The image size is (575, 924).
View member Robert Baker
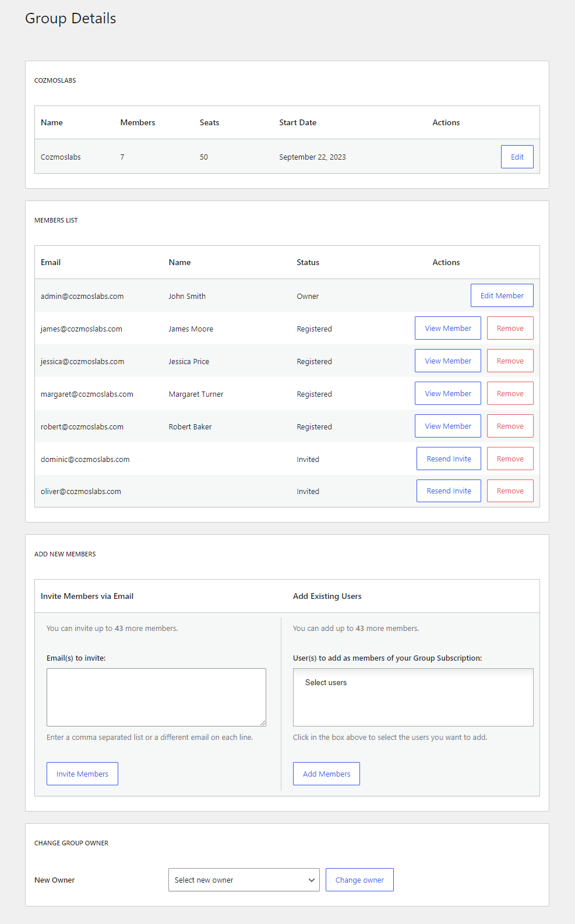click(447, 426)
